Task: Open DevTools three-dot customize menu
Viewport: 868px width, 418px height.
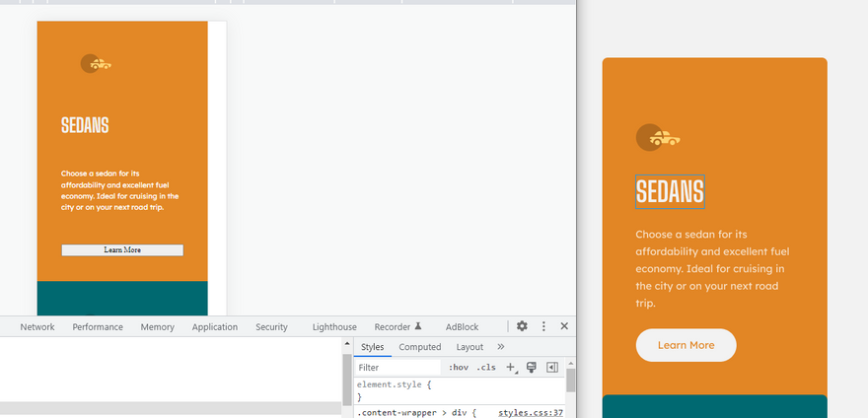Action: pyautogui.click(x=543, y=326)
